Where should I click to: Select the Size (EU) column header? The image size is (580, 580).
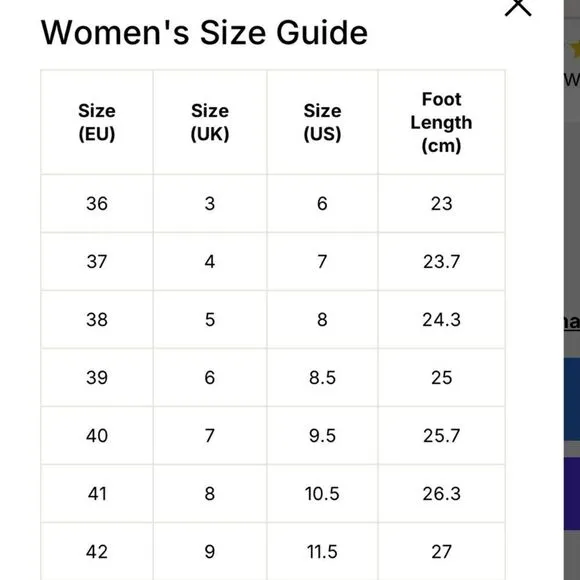97,122
